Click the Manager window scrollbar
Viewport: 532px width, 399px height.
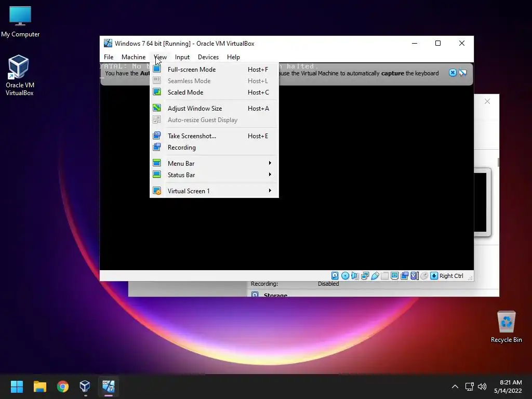point(498,162)
